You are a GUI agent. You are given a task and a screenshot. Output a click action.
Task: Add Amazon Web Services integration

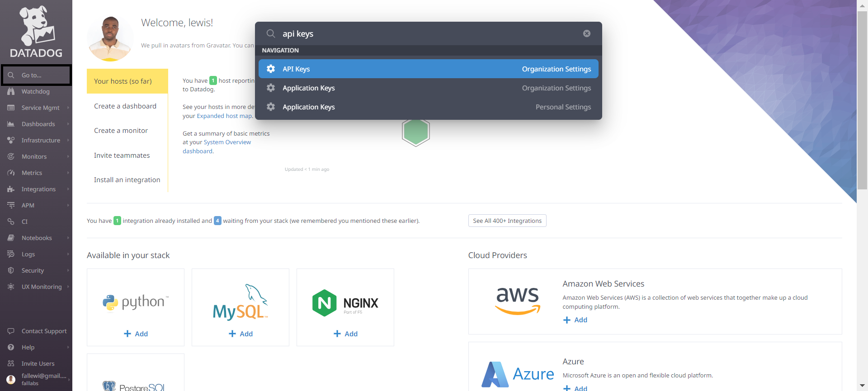575,320
